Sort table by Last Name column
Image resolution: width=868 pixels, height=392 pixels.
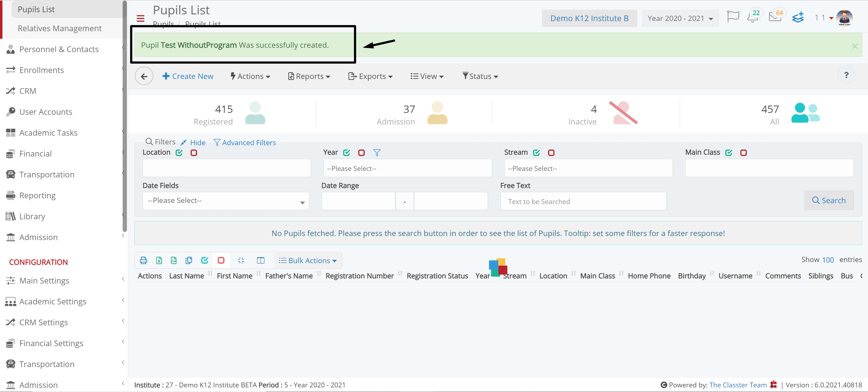186,276
